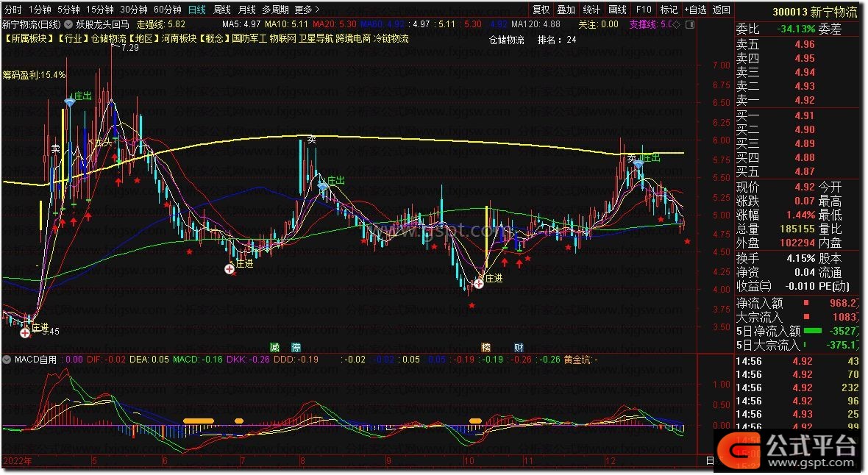
Task: Expand the 更多 > periods menu
Action: tap(307, 10)
